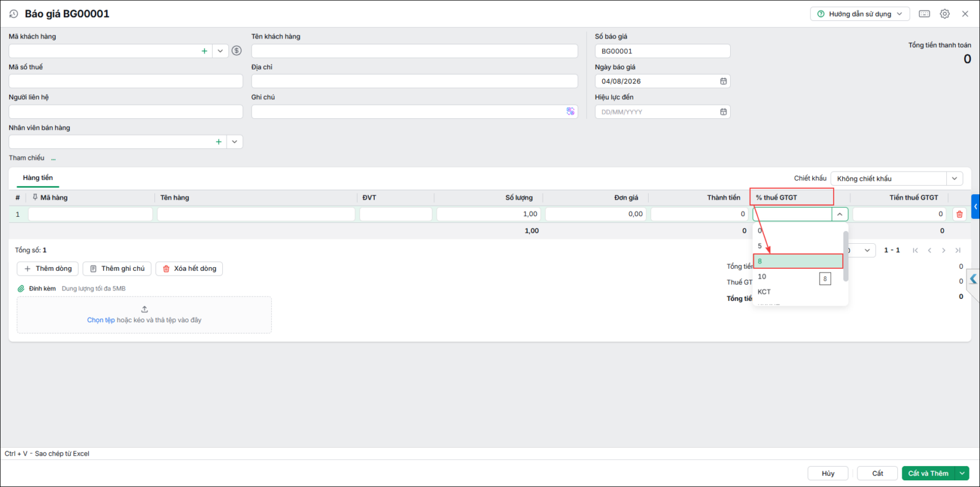980x487 pixels.
Task: Open the settings gear icon
Action: pos(945,13)
